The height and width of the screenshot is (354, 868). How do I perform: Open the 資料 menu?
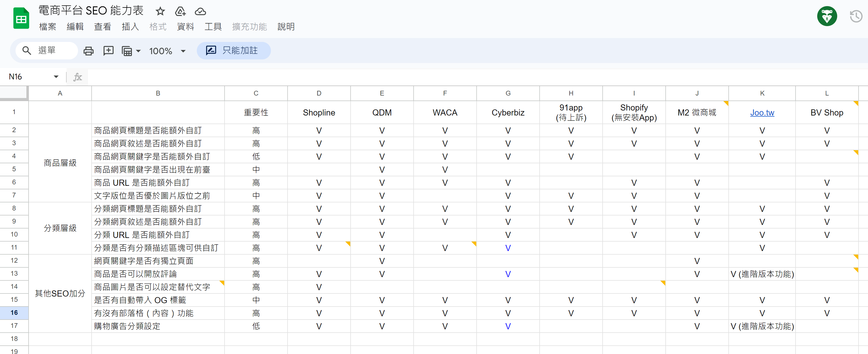point(185,27)
